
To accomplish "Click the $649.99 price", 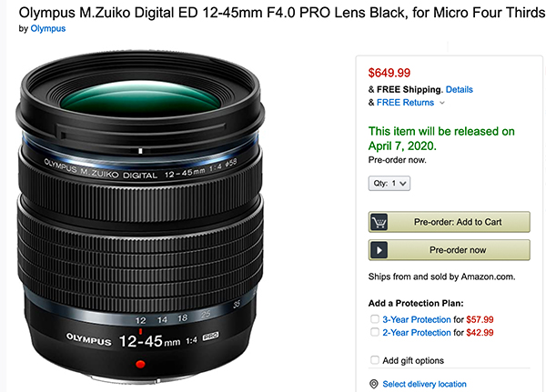I will pos(389,72).
